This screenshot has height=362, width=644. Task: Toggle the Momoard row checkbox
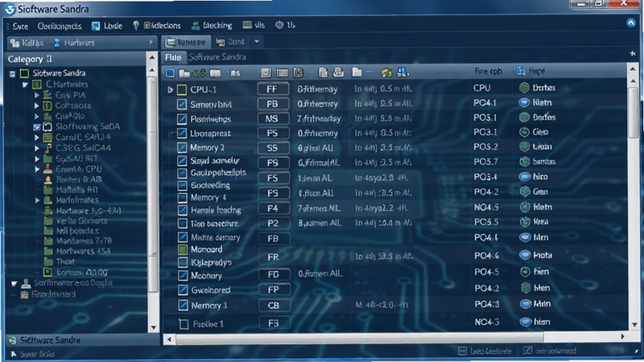[x=183, y=249]
